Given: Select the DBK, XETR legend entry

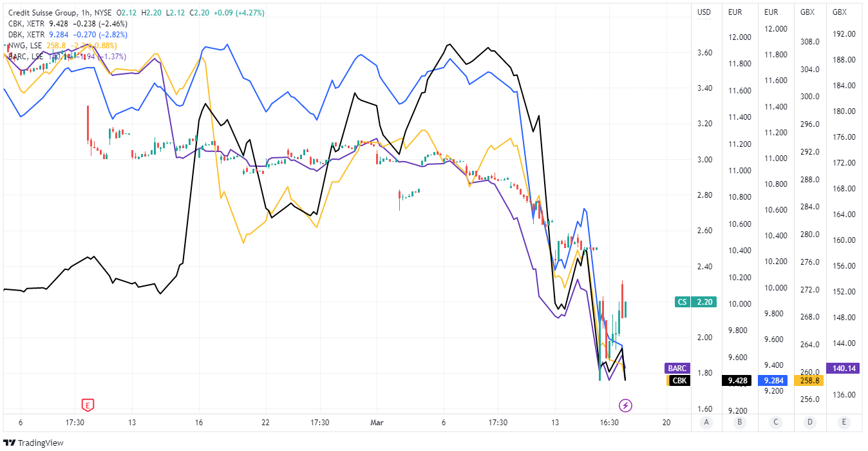Looking at the screenshot, I should (27, 35).
